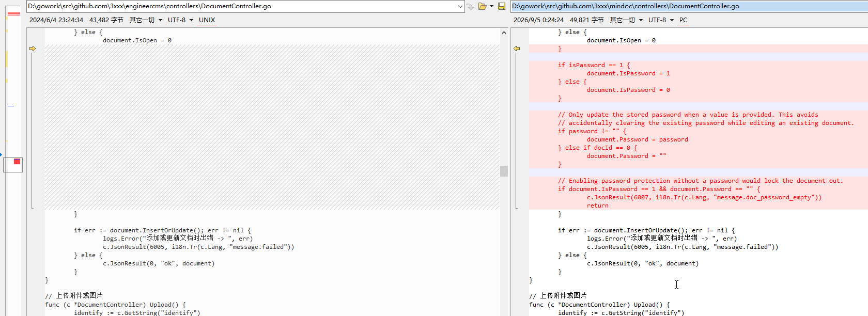The height and width of the screenshot is (316, 868).
Task: Copy the difference section to the right pane
Action: pyautogui.click(x=33, y=49)
